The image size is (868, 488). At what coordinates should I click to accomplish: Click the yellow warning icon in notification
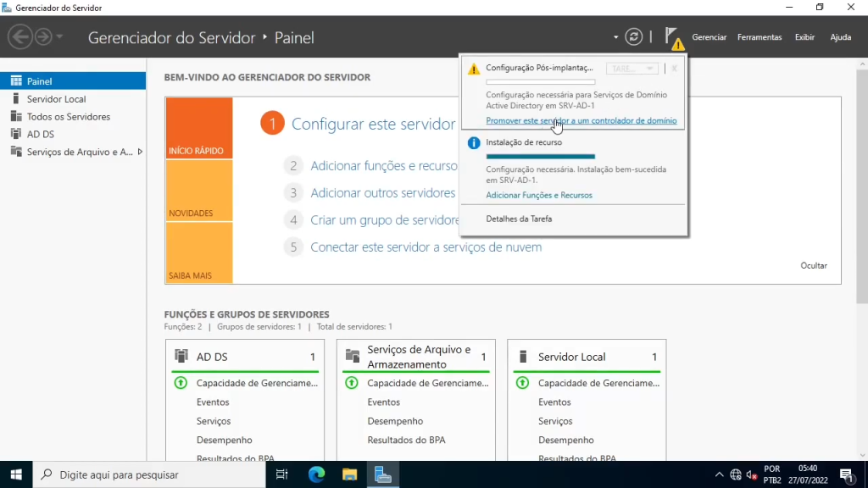click(473, 69)
